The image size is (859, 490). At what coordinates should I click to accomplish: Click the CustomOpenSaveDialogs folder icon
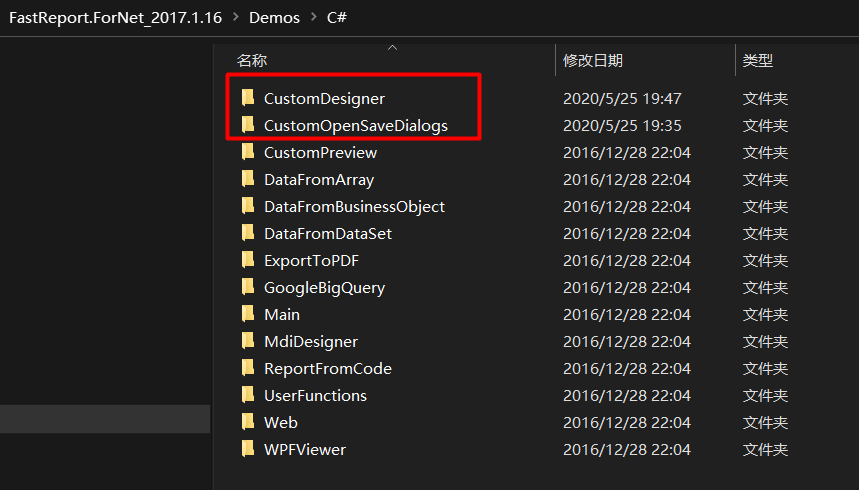[x=248, y=125]
